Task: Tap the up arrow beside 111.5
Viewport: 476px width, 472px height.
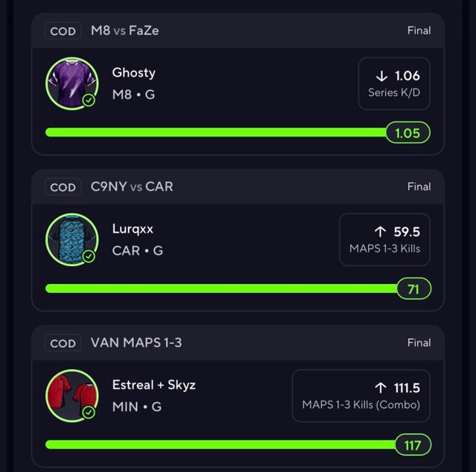Action: pos(381,388)
